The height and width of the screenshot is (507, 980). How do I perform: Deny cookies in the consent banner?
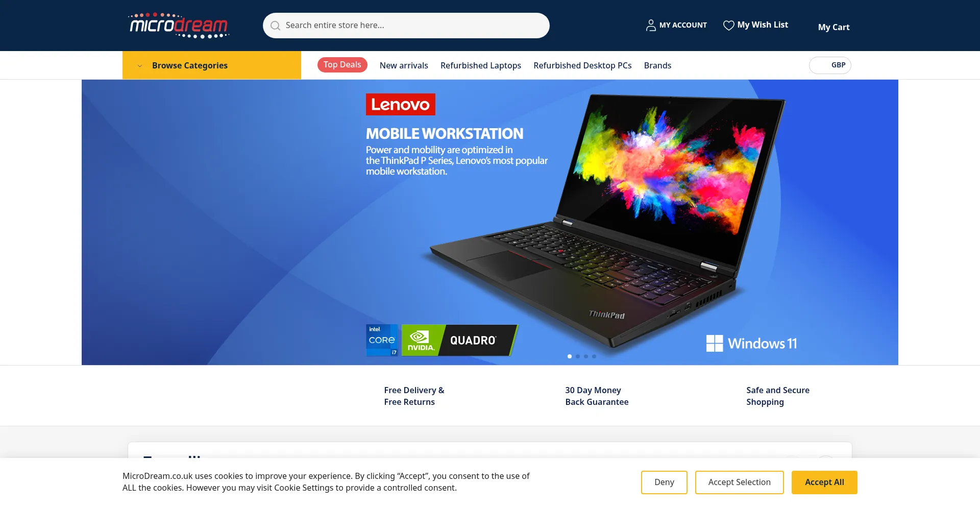(664, 482)
